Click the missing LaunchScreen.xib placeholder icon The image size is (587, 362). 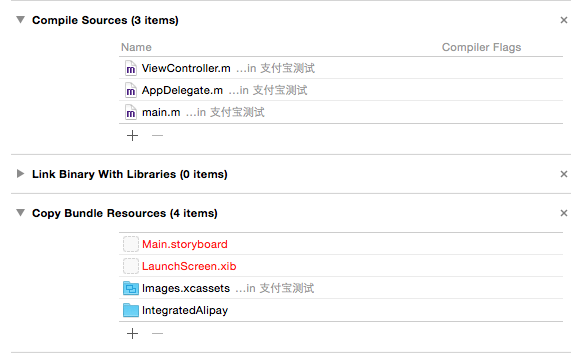[x=131, y=266]
